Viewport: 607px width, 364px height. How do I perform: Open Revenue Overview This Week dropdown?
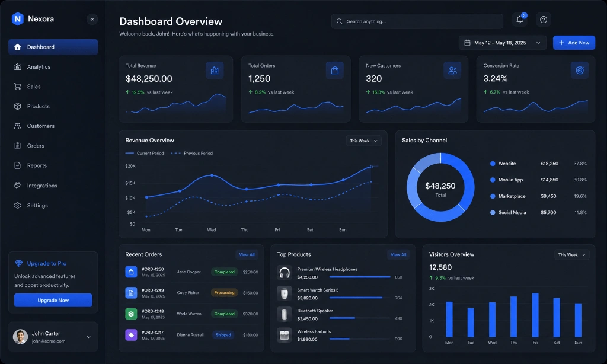363,141
